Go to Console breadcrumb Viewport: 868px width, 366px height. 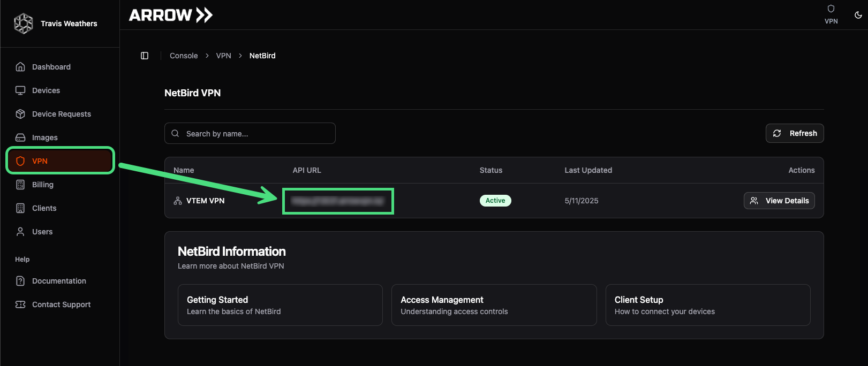click(x=184, y=56)
